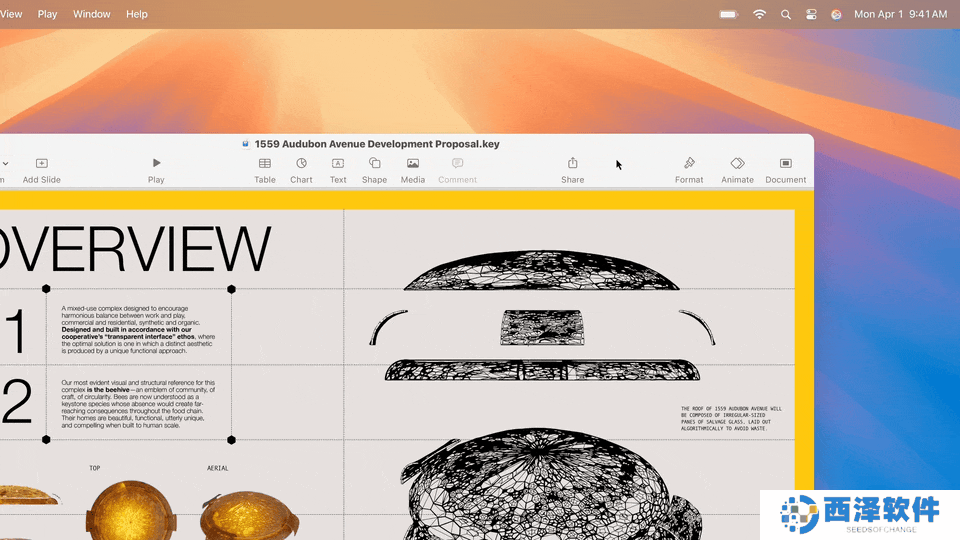Open Control Center from the menu bar
Viewport: 960px width, 540px height.
(x=811, y=14)
